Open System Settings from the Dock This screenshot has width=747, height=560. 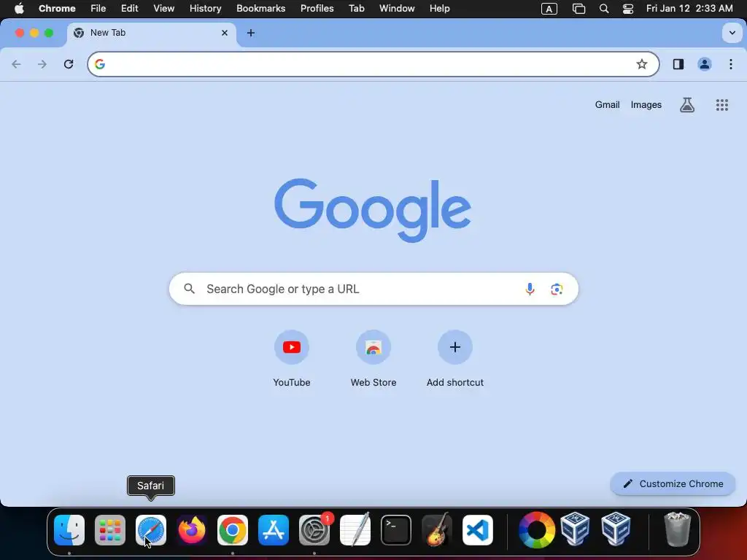(314, 530)
